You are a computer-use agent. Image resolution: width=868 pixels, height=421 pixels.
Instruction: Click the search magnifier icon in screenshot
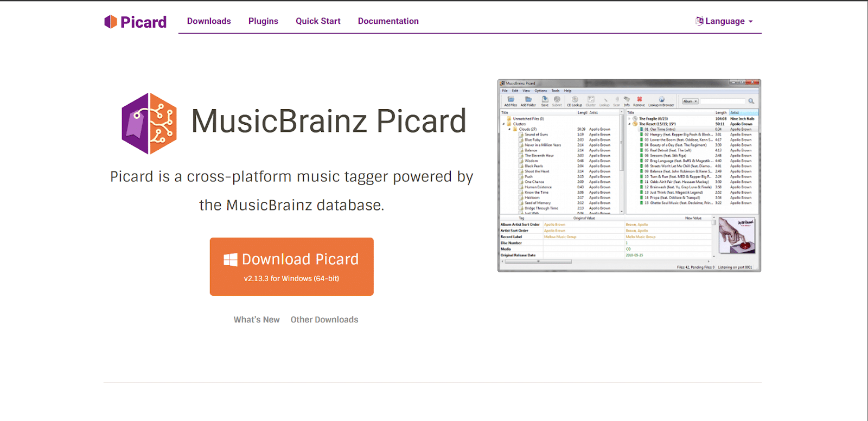pos(751,101)
